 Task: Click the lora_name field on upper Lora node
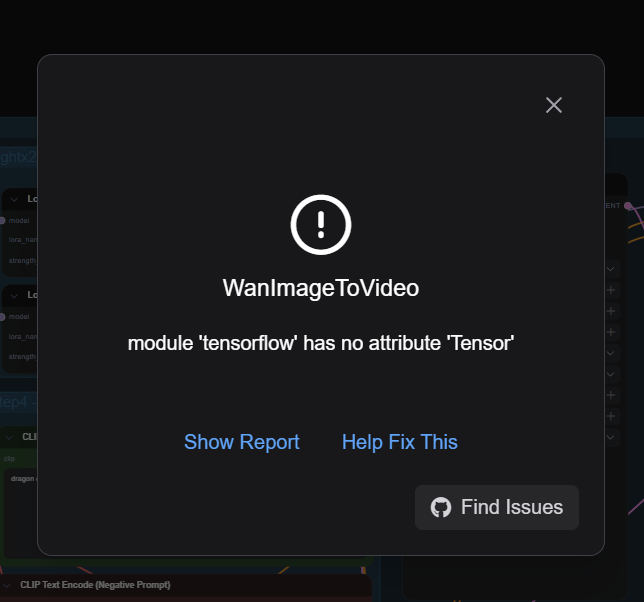21,239
